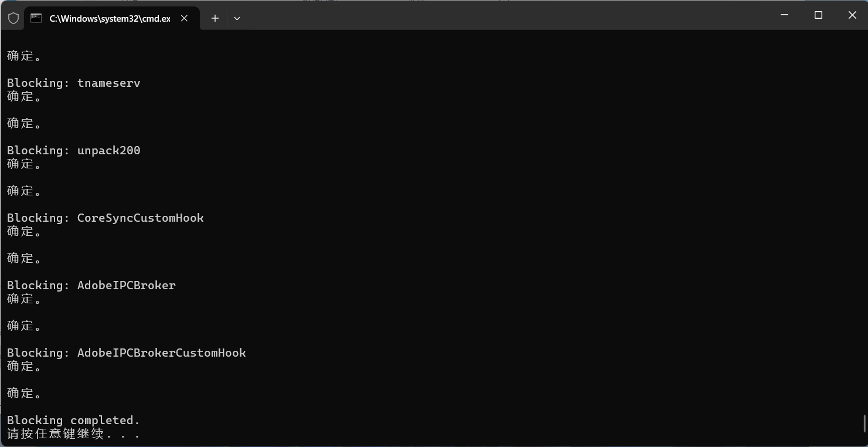Screen dimensions: 868x447
Task: Select the cmd.exe tab
Action: coord(112,18)
